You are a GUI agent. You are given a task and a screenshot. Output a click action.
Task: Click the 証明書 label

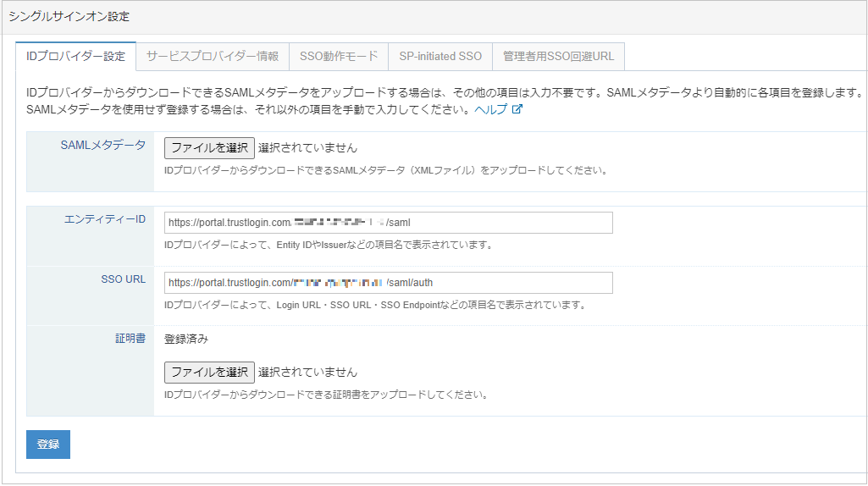(130, 338)
